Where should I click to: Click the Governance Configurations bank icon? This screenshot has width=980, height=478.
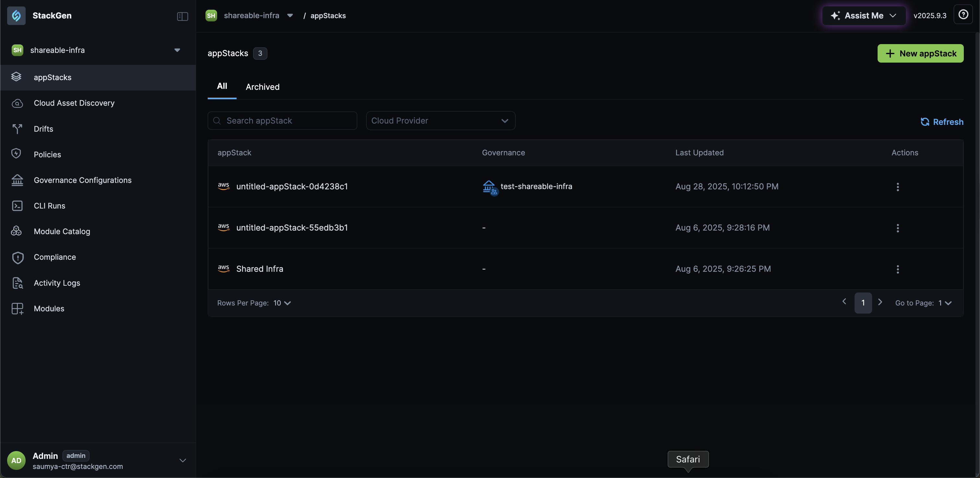[x=17, y=180]
